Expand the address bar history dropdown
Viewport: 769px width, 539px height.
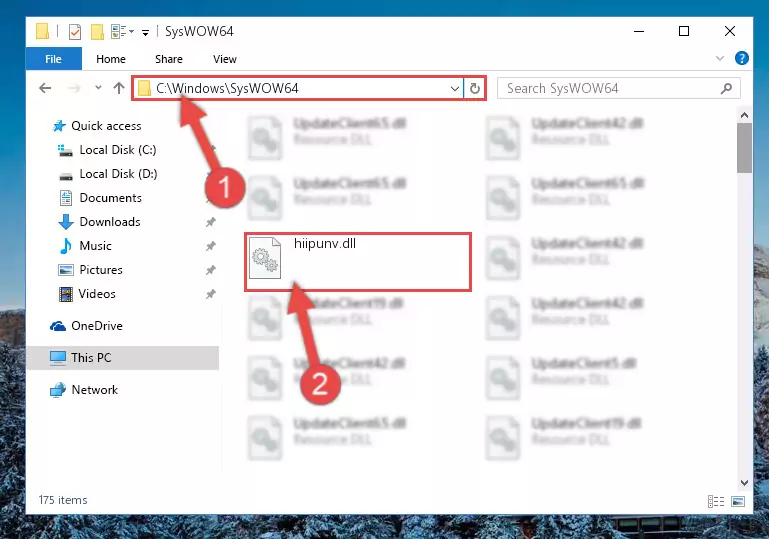455,89
